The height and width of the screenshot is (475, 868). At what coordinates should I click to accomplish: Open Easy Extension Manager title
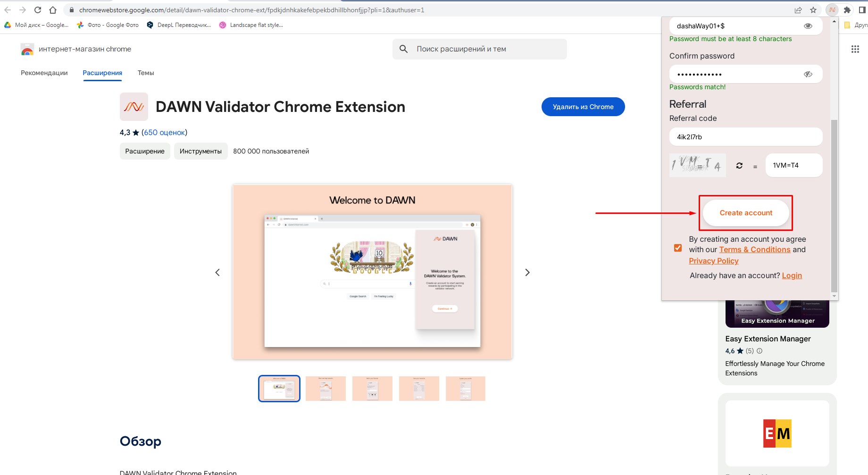pos(768,339)
